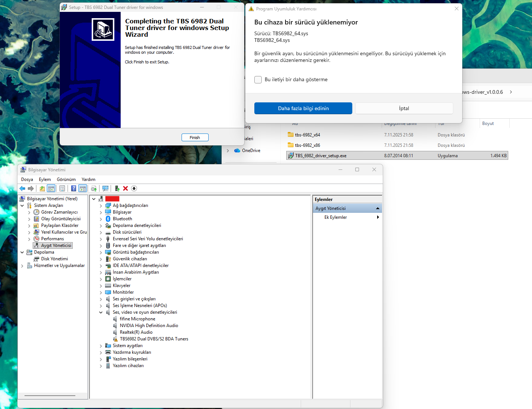Select the Güvenlik cihazları category label
This screenshot has height=409, width=532.
pyautogui.click(x=130, y=259)
